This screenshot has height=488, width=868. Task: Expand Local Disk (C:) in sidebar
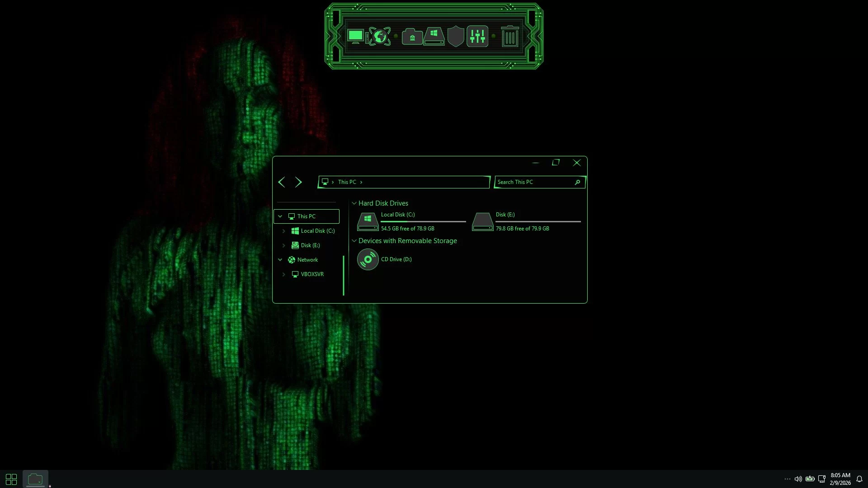(284, 231)
